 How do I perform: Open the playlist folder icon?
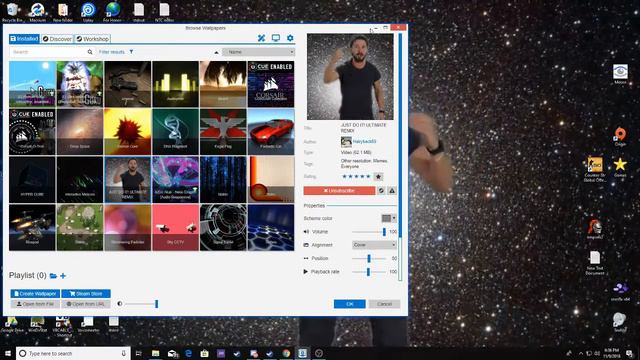53,276
